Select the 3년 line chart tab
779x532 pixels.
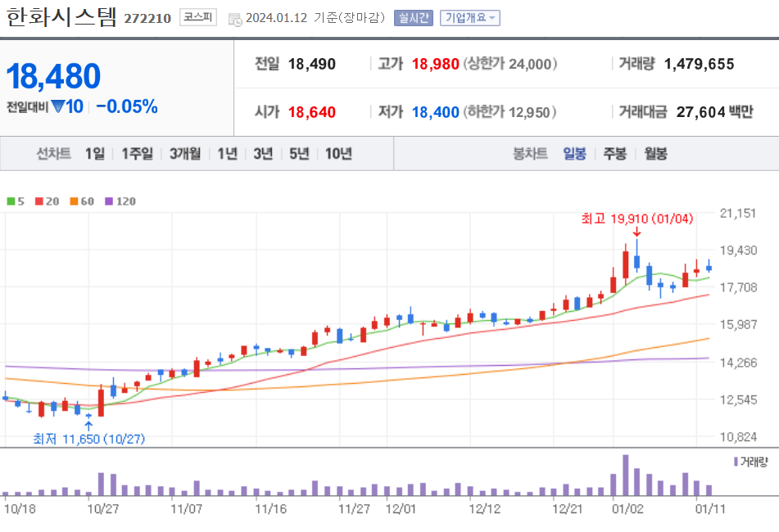click(x=263, y=154)
